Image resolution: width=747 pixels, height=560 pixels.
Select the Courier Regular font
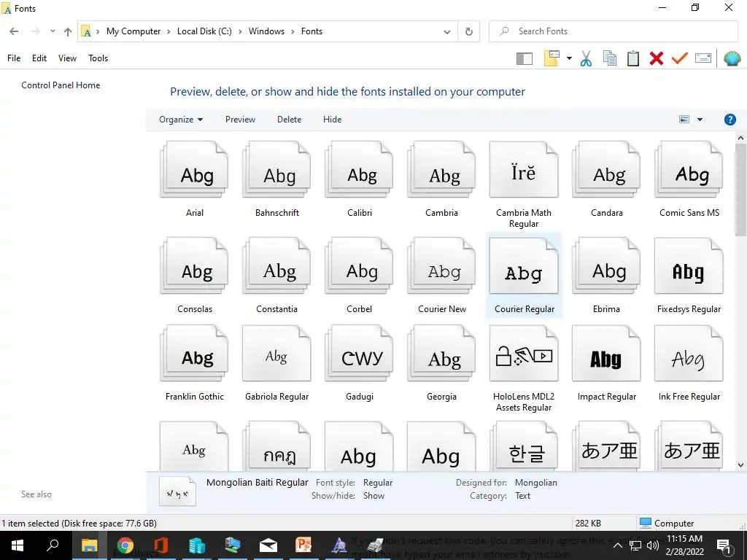tap(524, 275)
